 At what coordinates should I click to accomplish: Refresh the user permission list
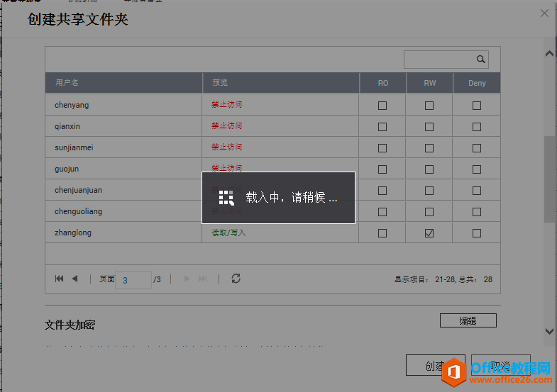236,279
